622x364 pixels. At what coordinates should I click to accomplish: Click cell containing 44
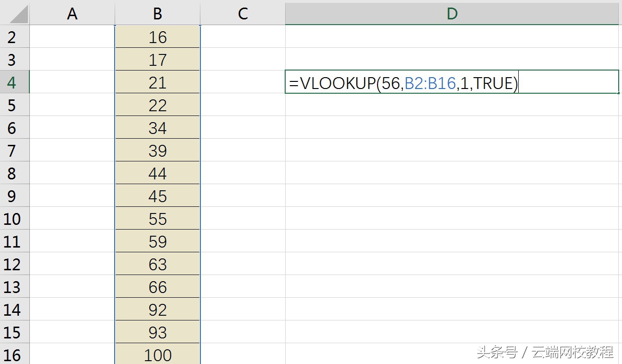coord(157,173)
